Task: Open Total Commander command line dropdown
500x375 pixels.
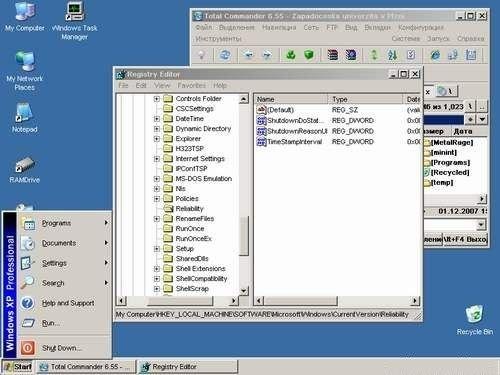Action: click(x=481, y=225)
